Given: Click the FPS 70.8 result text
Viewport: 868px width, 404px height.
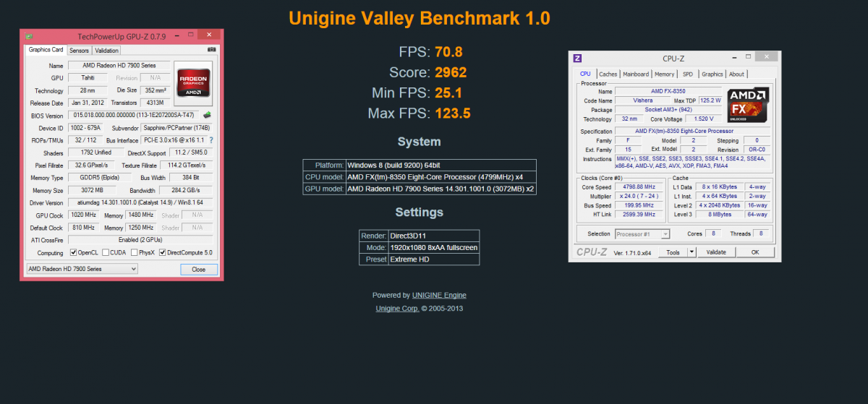Looking at the screenshot, I should click(430, 51).
